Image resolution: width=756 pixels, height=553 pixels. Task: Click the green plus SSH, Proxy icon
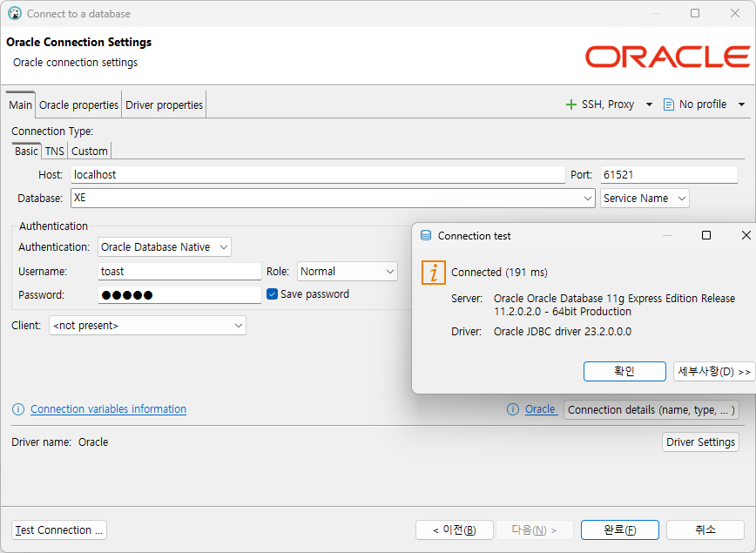(x=570, y=105)
